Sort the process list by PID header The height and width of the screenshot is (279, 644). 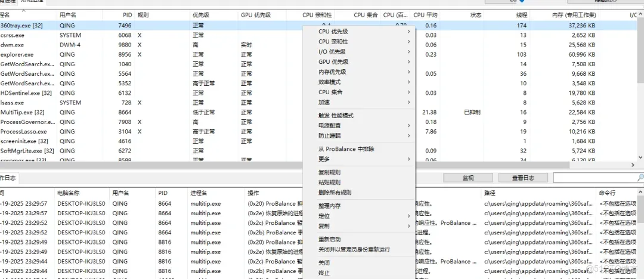[x=118, y=15]
